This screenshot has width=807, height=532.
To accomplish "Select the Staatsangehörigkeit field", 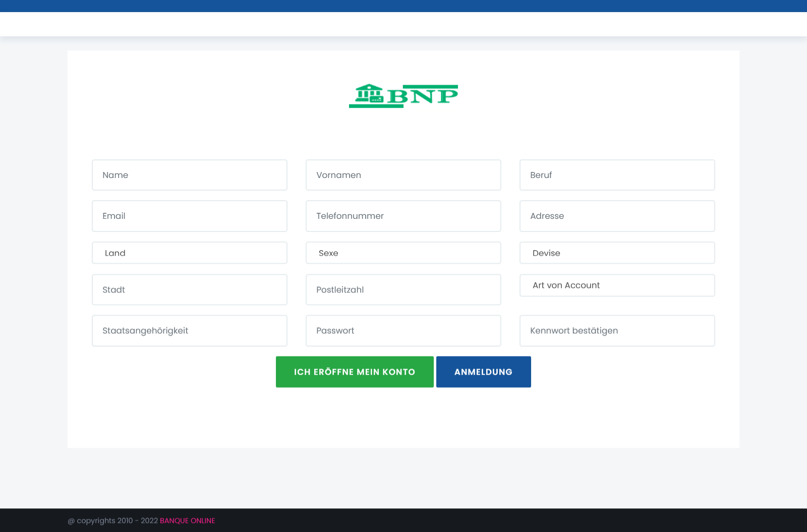I will point(190,331).
